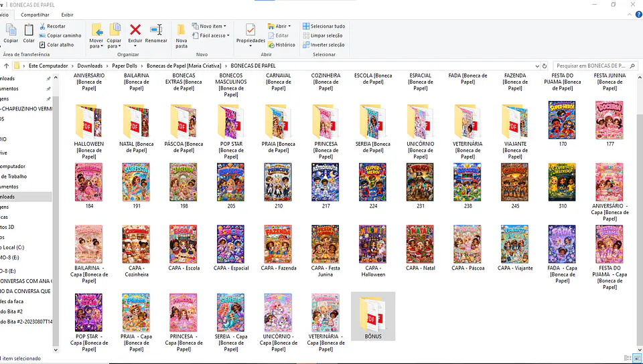Expand address bar history dropdown arrow
Image resolution: width=643 pixels, height=364 pixels.
coord(537,66)
